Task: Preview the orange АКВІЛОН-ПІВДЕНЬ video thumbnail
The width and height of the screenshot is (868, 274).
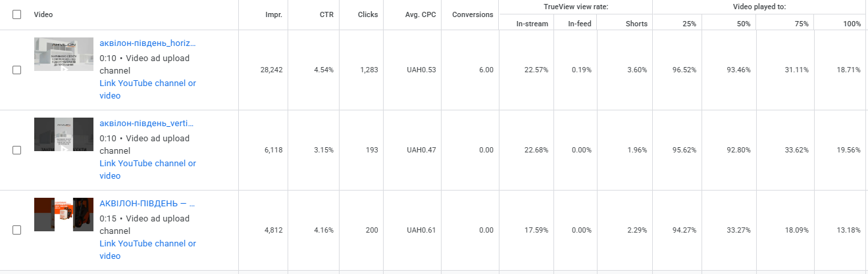Action: [x=63, y=215]
